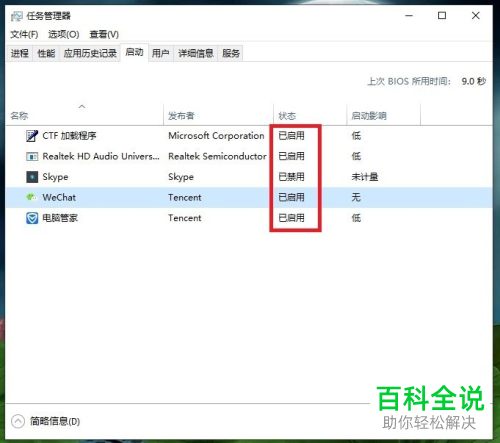Click the WeChat green icon

coord(31,197)
